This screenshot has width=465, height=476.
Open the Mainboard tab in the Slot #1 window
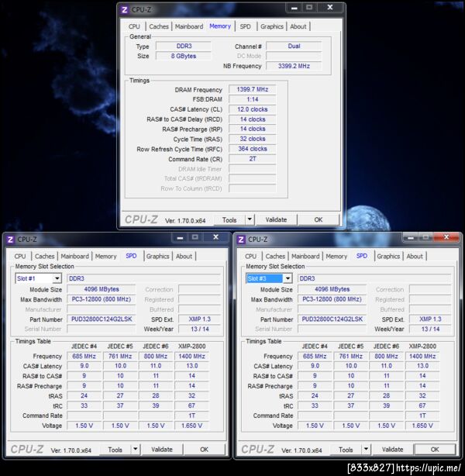point(75,257)
